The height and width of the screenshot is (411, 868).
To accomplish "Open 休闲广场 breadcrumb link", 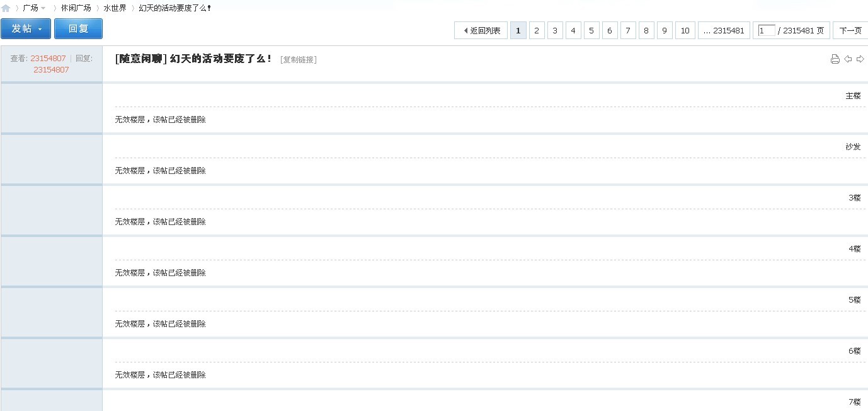I will pyautogui.click(x=76, y=8).
